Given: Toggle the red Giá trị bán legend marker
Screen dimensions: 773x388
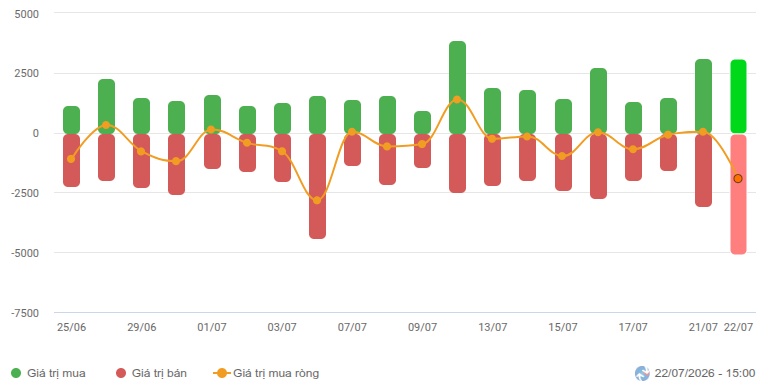Looking at the screenshot, I should [121, 373].
